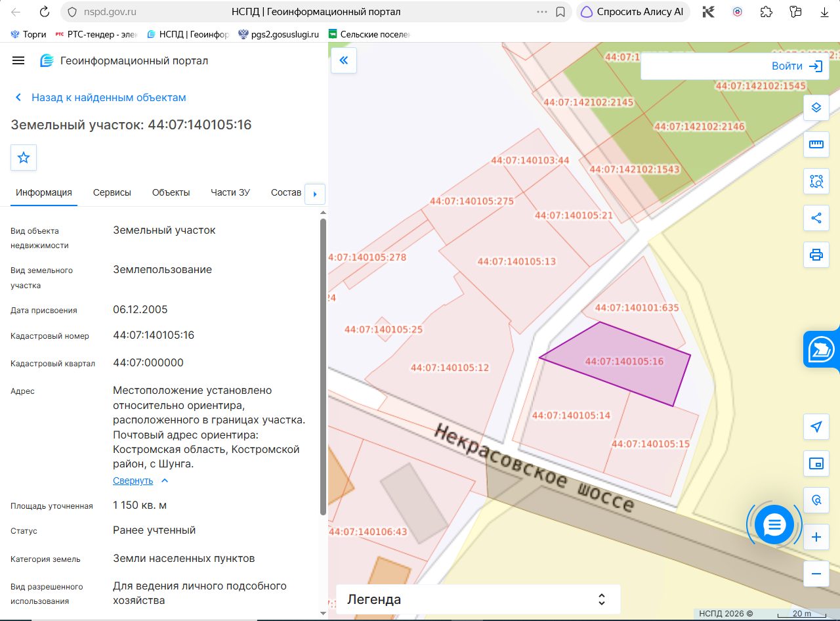Click the map identify cursor tool
Screen dimensions: 840x621
[x=816, y=500]
